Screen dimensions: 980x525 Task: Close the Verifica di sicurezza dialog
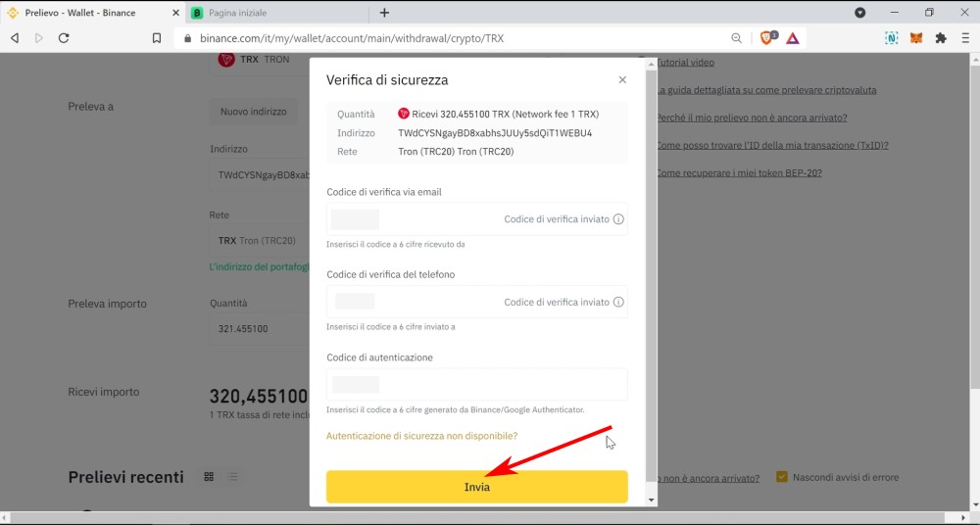tap(622, 79)
